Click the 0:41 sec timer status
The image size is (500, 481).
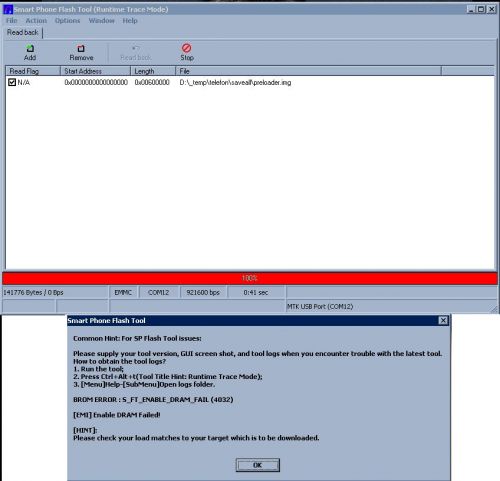tap(256, 293)
